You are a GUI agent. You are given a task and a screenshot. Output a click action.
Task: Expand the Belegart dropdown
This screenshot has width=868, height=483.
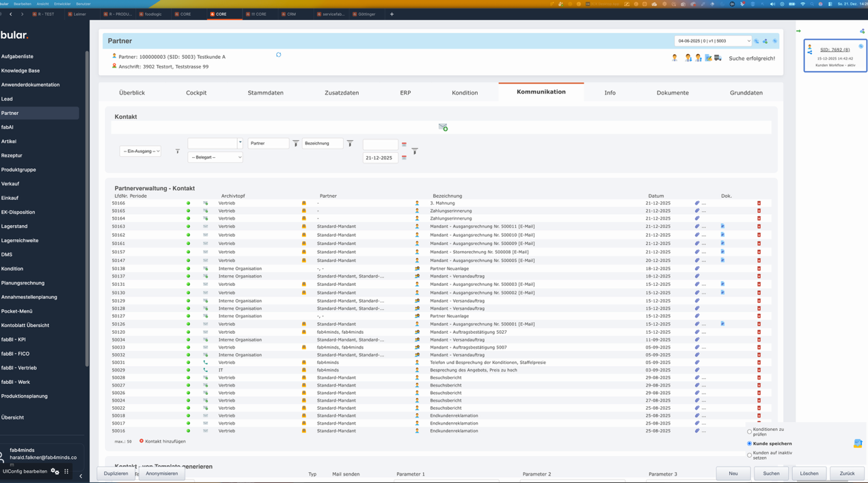point(215,157)
